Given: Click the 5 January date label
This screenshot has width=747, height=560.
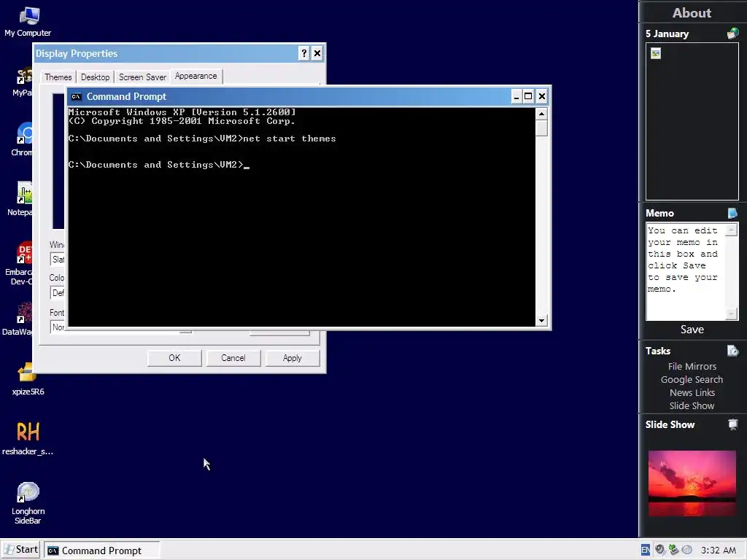Looking at the screenshot, I should pyautogui.click(x=667, y=34).
